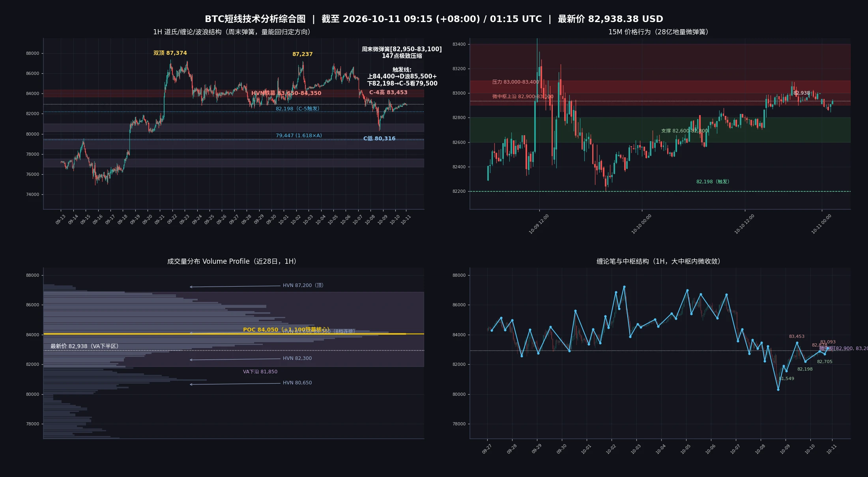Click the 压力 83,000-83,400 resistance zone label
The width and height of the screenshot is (868, 477).
pos(515,82)
